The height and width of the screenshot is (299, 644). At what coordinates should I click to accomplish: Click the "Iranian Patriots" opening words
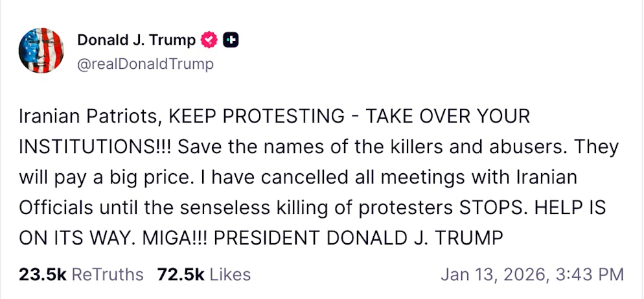[86, 117]
